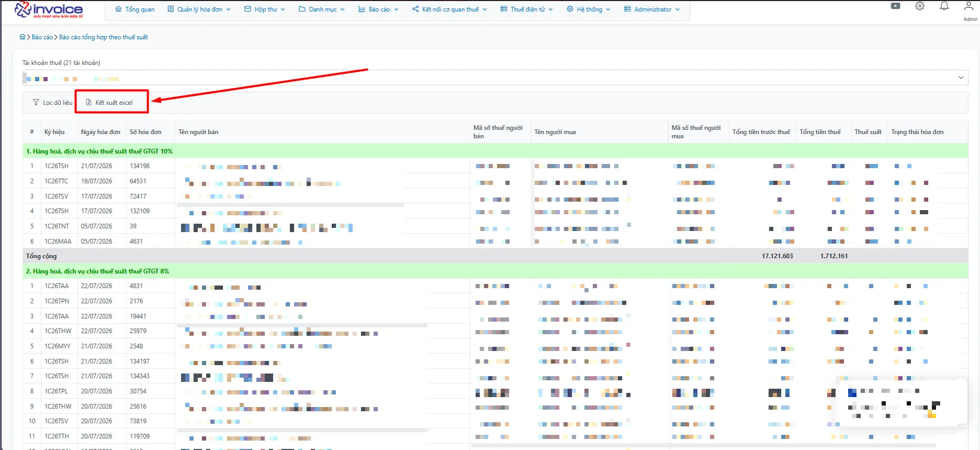
Task: Open the Hệ thống menu
Action: (588, 9)
